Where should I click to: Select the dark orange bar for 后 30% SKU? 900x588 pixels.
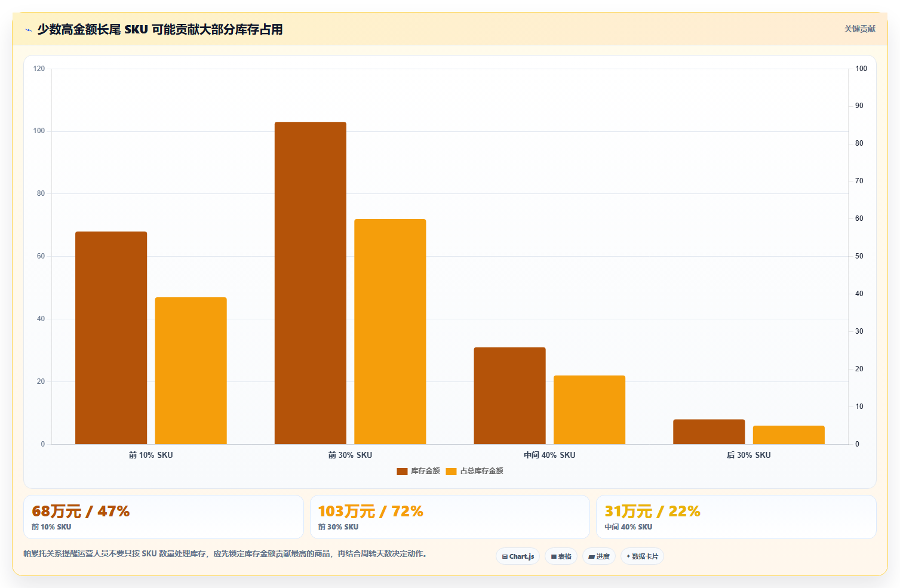coord(709,432)
